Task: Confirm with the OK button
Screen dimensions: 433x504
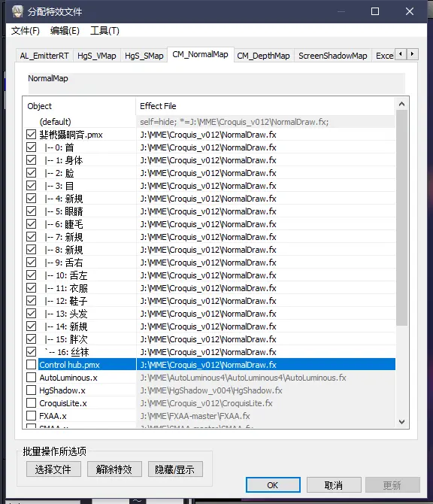Action: pos(273,484)
